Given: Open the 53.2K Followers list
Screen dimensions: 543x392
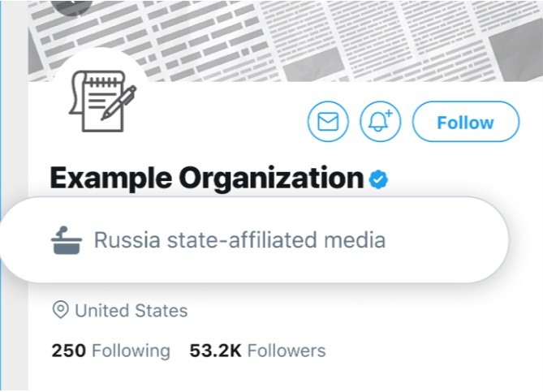Looking at the screenshot, I should click(257, 351).
